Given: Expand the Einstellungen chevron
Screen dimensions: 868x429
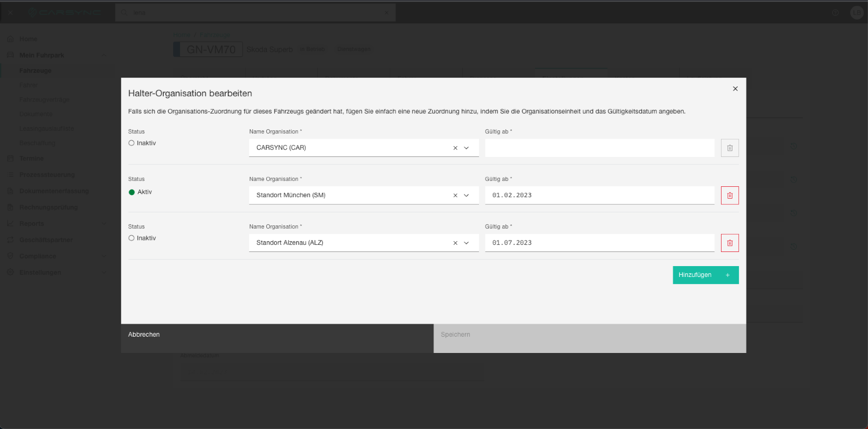Looking at the screenshot, I should 104,273.
